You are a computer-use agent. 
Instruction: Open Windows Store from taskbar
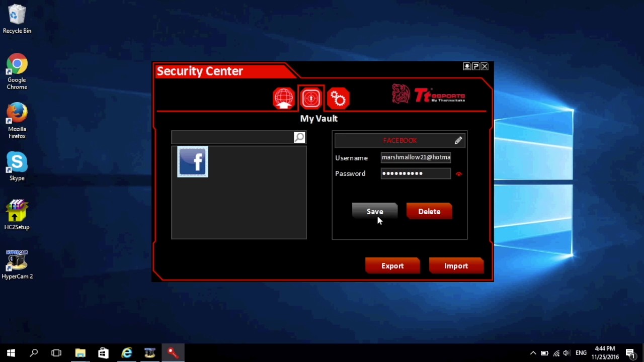tap(103, 353)
